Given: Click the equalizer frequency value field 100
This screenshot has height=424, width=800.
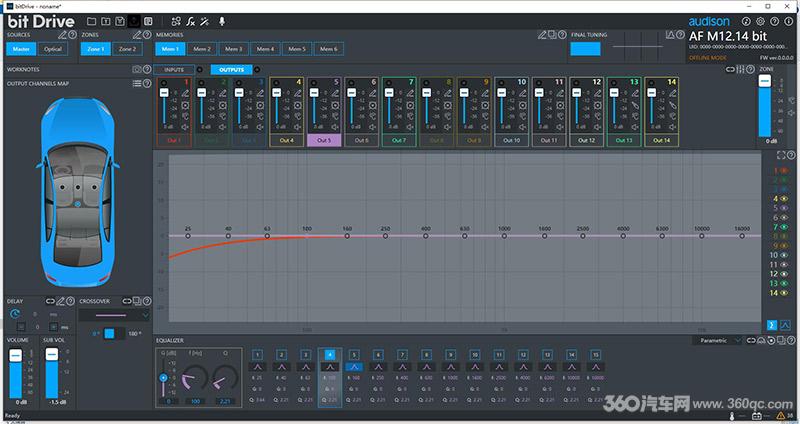Looking at the screenshot, I should point(195,402).
